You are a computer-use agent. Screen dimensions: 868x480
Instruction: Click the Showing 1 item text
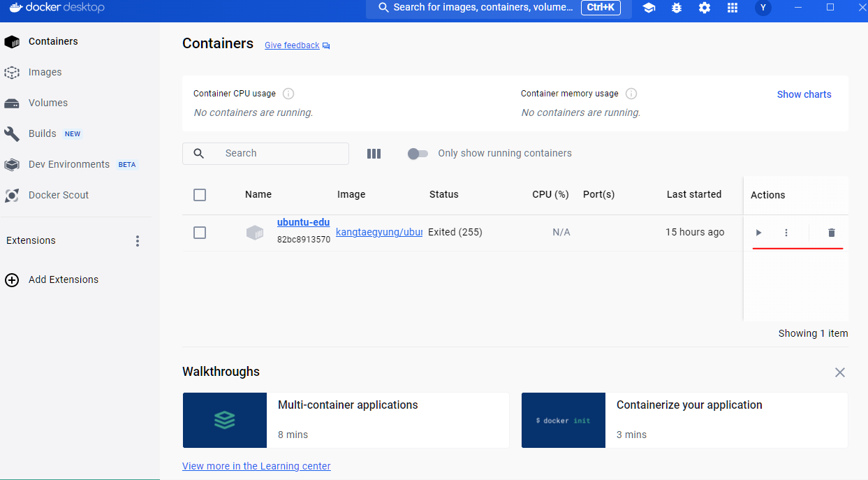pyautogui.click(x=813, y=334)
